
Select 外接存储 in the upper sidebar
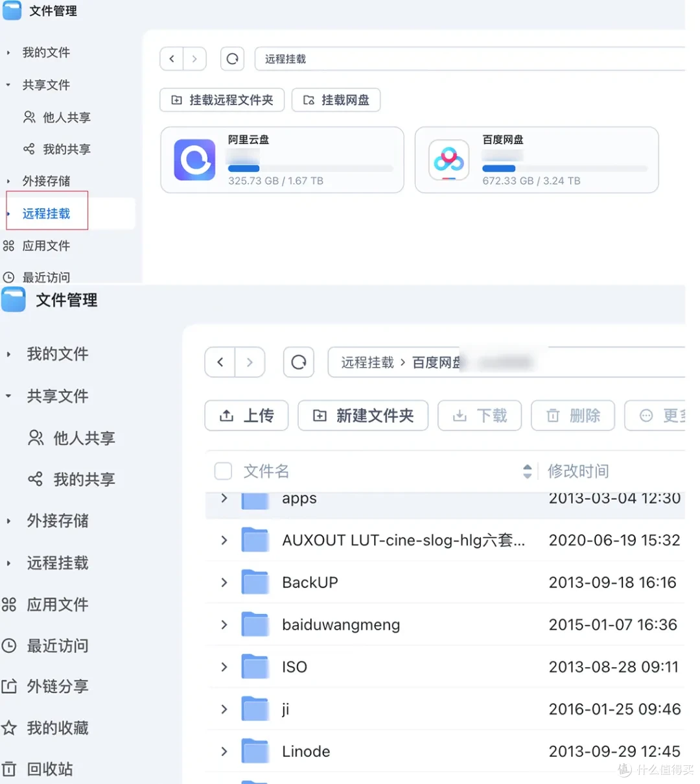(x=46, y=181)
